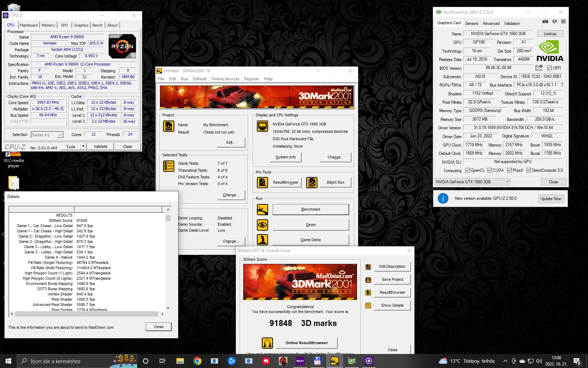The image size is (588, 368).
Task: Open Task View from the taskbar
Action: 162,361
